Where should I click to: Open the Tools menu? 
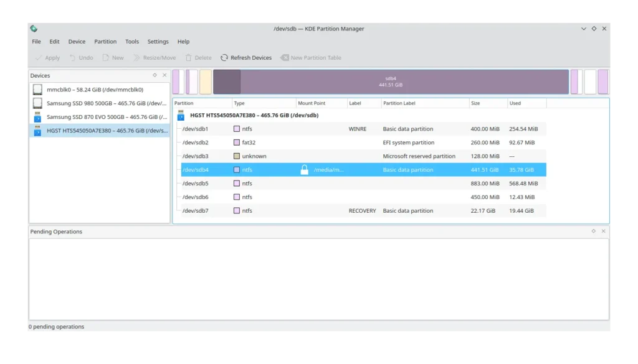(x=132, y=42)
